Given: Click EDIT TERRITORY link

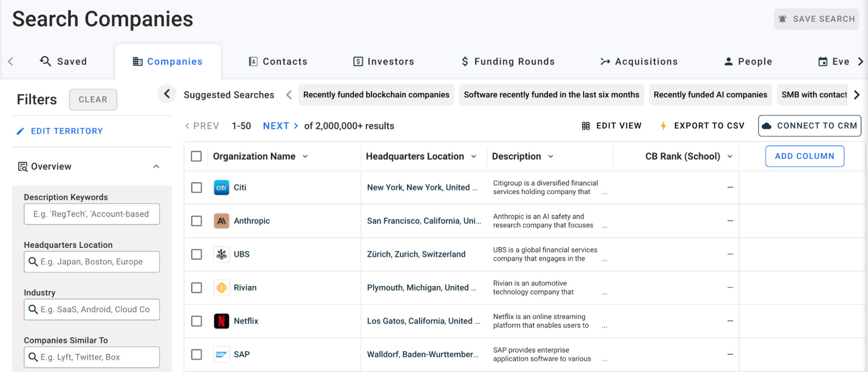Looking at the screenshot, I should (59, 131).
